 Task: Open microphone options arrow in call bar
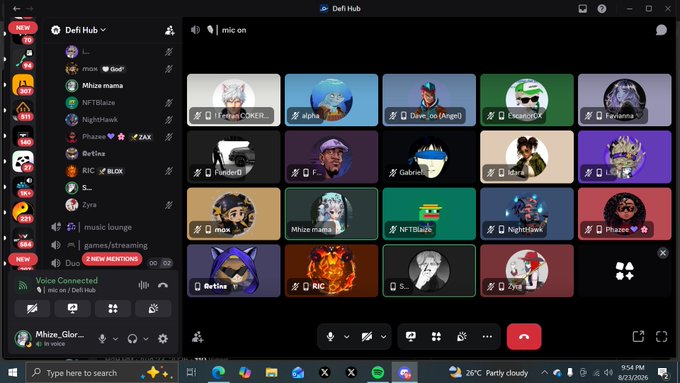click(347, 337)
